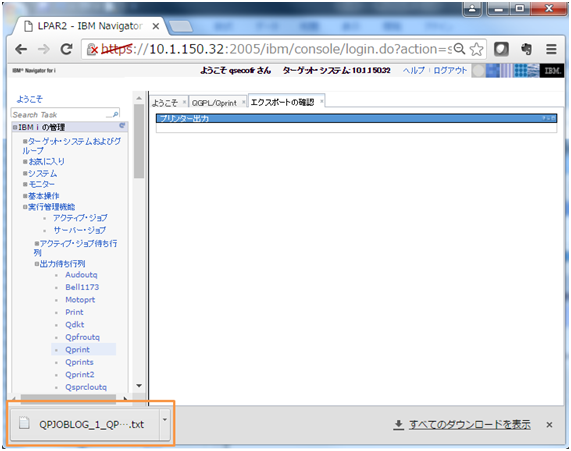Close the downloads bar

(549, 424)
